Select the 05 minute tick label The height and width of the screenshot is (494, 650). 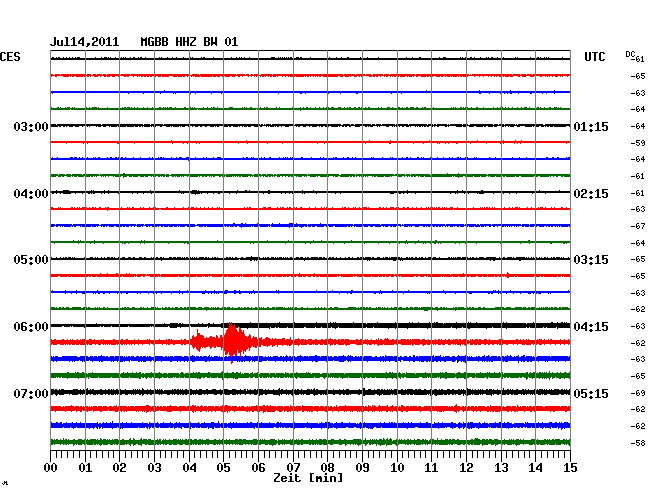tap(223, 468)
